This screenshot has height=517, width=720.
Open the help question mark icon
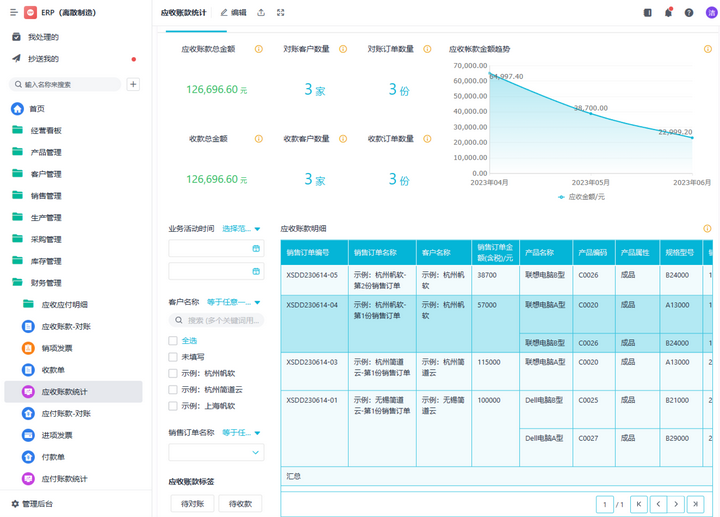tap(689, 13)
